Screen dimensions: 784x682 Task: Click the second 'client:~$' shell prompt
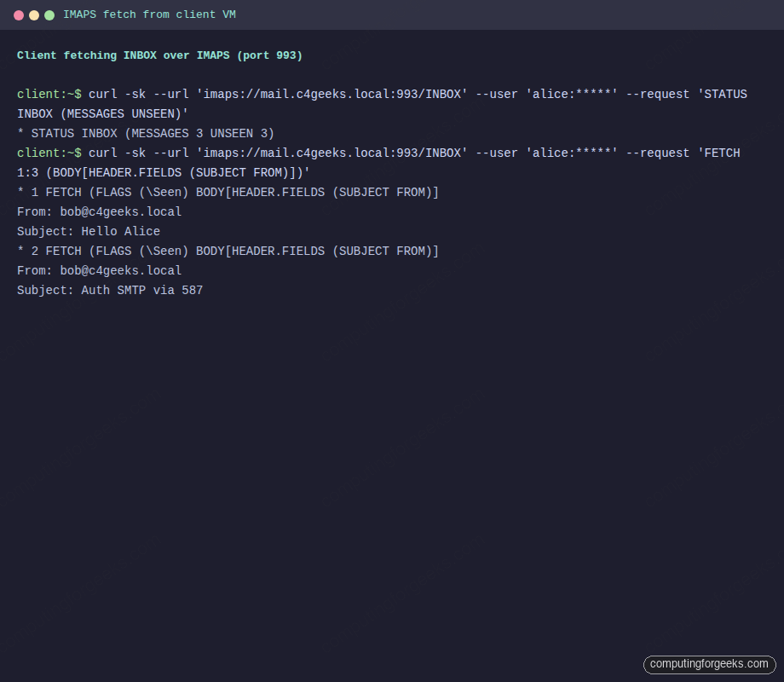point(49,153)
